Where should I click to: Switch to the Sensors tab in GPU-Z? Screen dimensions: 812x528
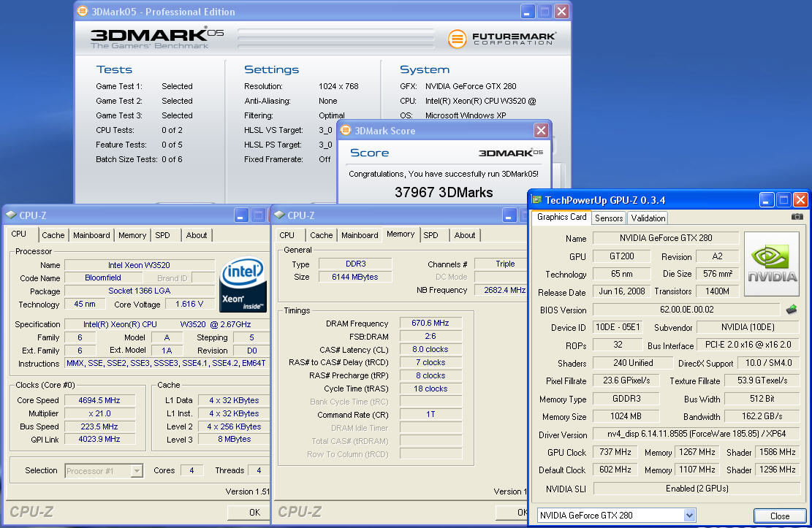(x=609, y=218)
